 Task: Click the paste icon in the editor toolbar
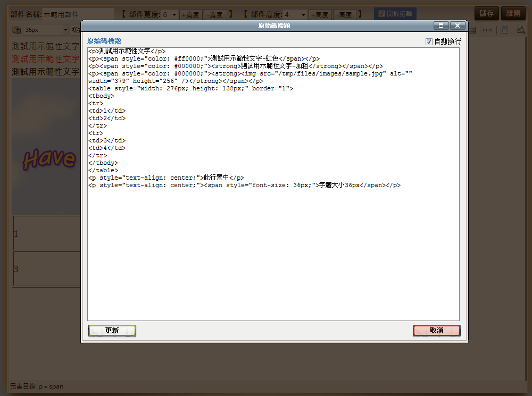coord(16,30)
